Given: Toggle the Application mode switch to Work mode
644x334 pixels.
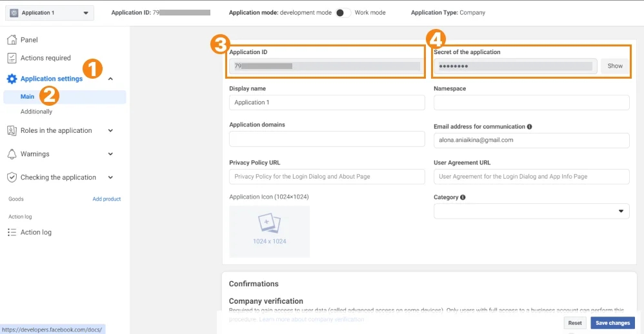Looking at the screenshot, I should (343, 13).
